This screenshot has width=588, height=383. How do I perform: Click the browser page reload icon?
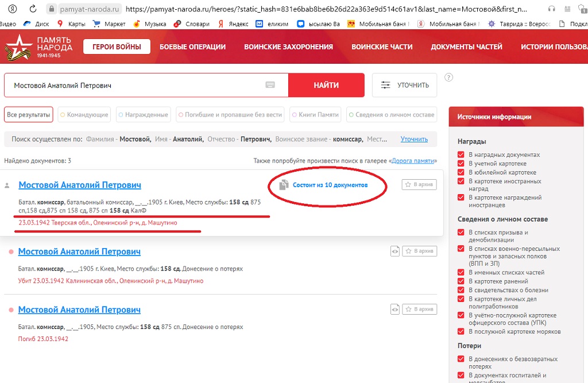pyautogui.click(x=33, y=9)
